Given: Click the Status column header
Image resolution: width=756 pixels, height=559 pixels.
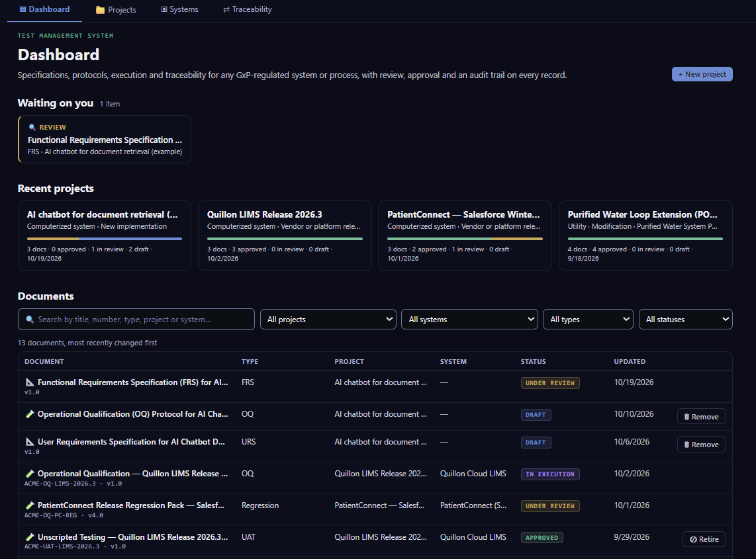Looking at the screenshot, I should [534, 361].
